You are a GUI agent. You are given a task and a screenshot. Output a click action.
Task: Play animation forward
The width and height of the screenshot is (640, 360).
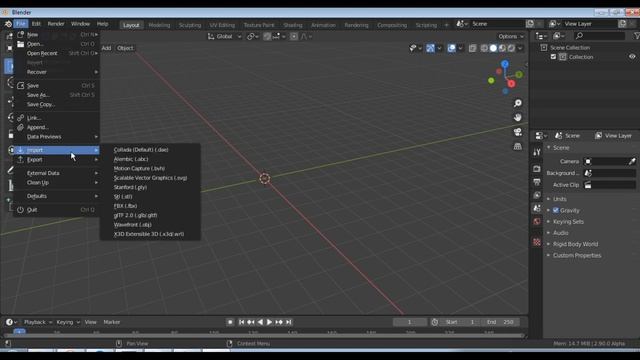coord(269,322)
